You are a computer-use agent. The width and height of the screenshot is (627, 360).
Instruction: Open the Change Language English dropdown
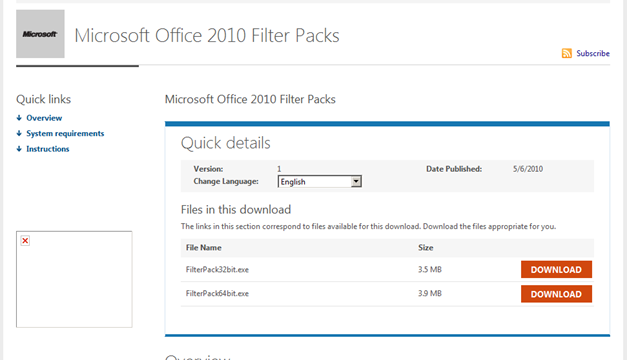(x=319, y=182)
